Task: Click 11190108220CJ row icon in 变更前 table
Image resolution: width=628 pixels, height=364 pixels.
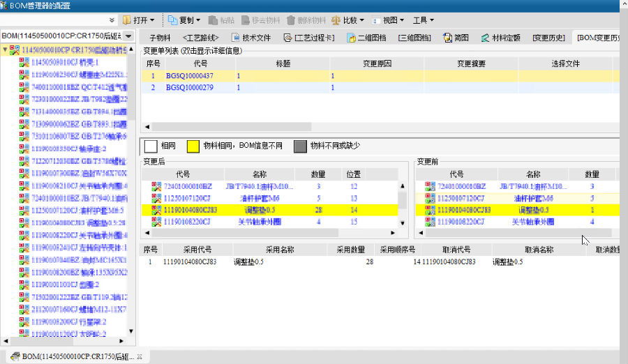Action: point(430,222)
